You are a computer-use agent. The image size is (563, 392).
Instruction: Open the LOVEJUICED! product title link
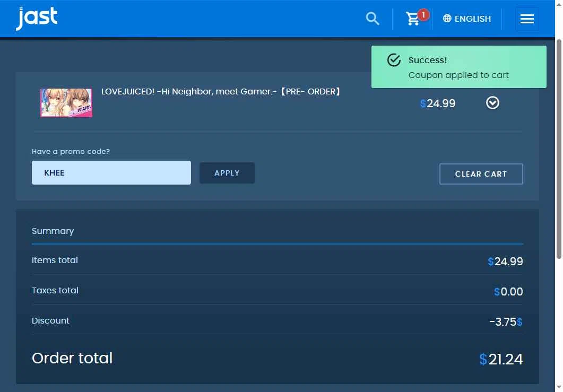[221, 92]
